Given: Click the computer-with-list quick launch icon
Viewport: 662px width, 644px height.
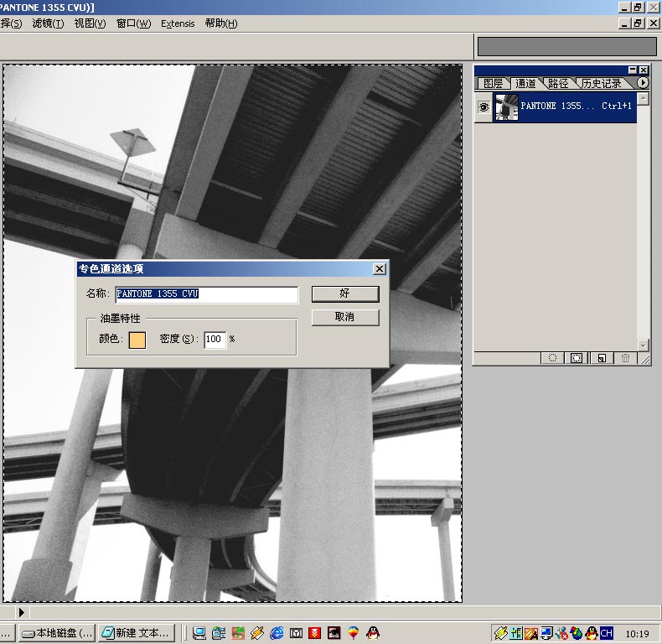Looking at the screenshot, I should (218, 632).
